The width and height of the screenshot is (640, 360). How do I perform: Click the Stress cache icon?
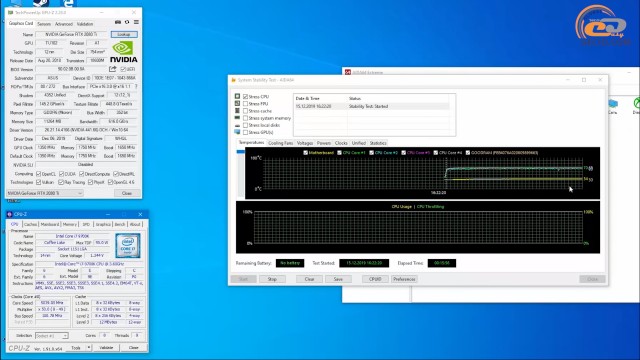point(237,111)
